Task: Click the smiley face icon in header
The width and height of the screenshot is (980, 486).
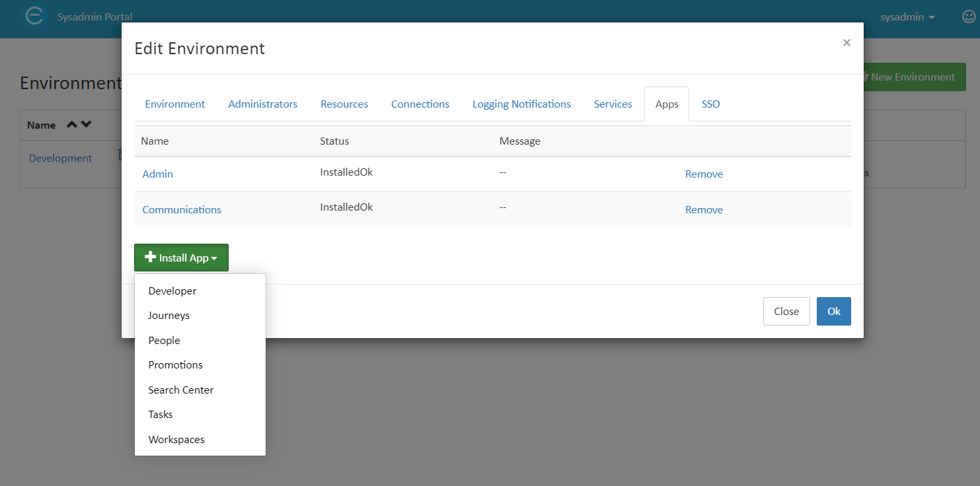Action: [969, 17]
